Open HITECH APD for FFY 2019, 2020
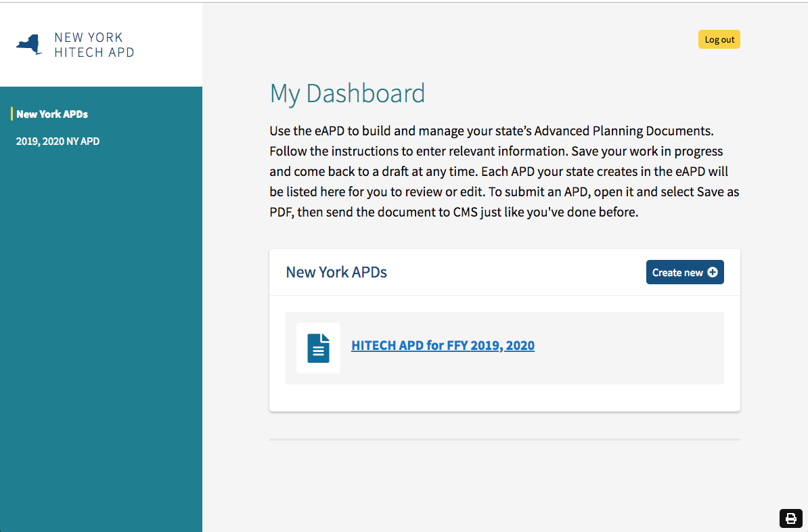The image size is (808, 532). (443, 345)
